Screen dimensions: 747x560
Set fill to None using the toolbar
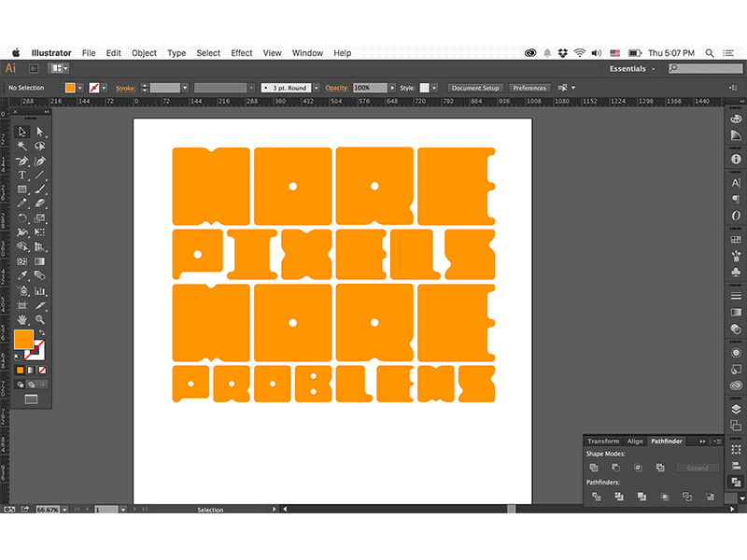[40, 371]
